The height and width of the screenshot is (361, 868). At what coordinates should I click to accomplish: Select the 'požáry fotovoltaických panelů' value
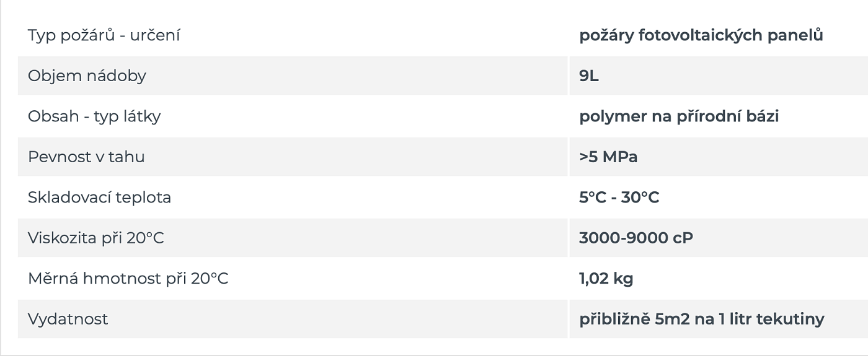click(x=701, y=35)
